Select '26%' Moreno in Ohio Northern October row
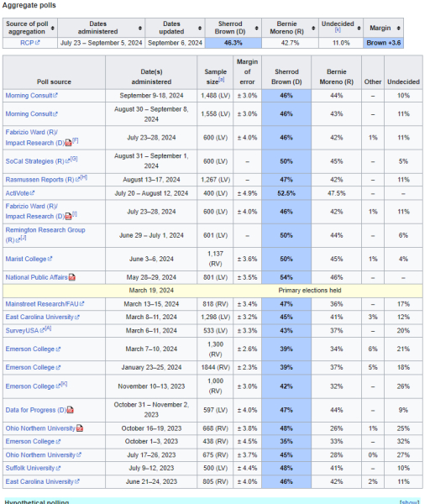430x504 pixels. [337, 428]
